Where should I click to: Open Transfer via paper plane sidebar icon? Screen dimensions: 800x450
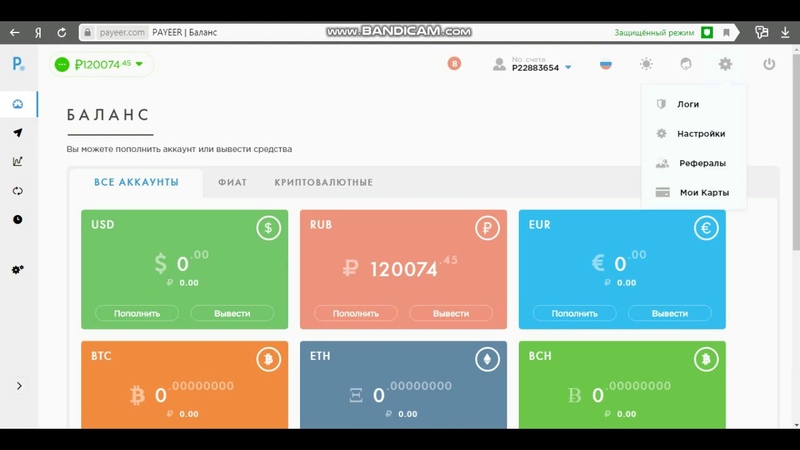tap(18, 133)
